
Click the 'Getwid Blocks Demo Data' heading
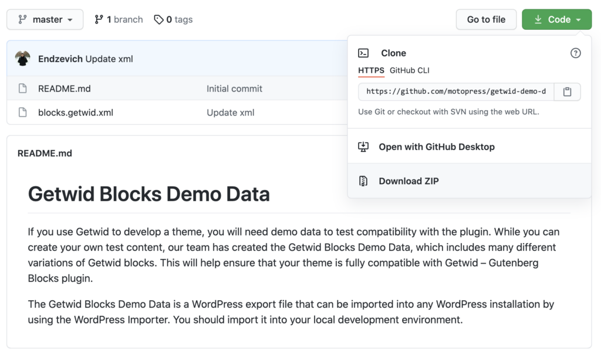tap(148, 193)
